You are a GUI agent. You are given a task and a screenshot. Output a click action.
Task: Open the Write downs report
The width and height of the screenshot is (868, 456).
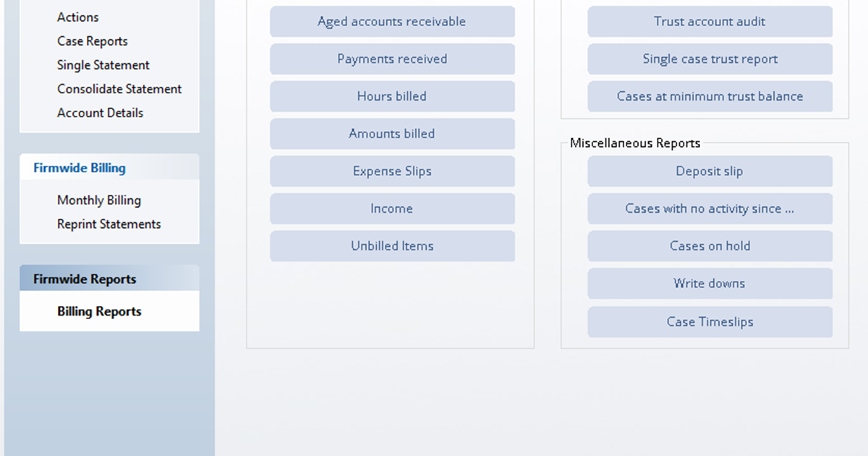point(710,284)
